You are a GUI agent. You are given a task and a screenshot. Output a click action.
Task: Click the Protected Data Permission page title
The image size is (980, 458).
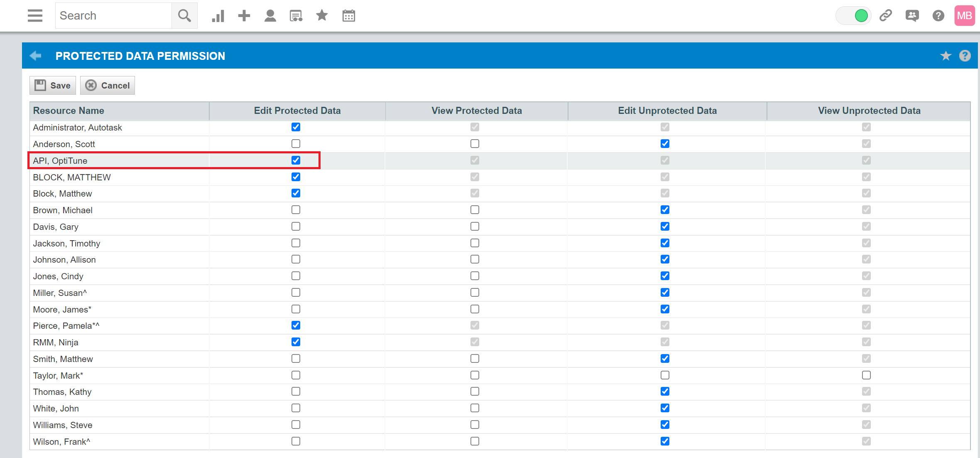[x=140, y=56]
